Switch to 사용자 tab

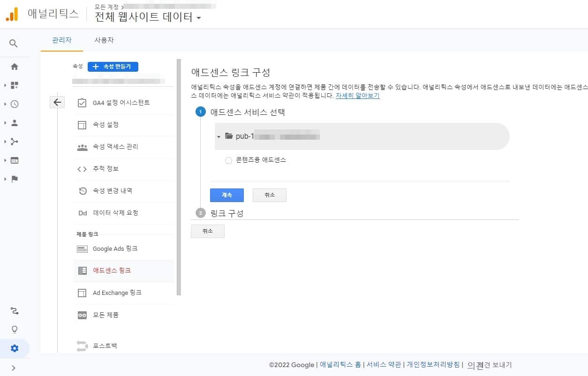coord(104,40)
